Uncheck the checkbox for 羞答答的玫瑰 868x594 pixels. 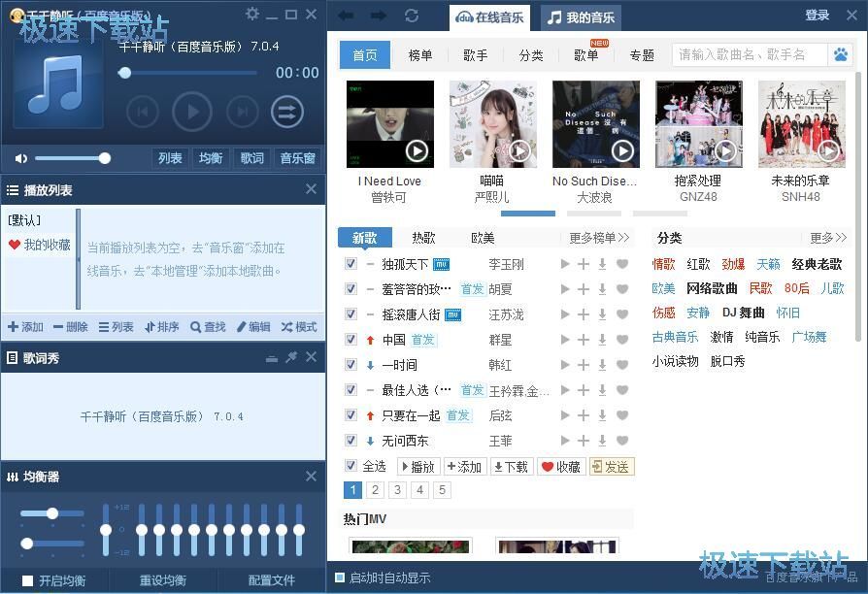(351, 288)
